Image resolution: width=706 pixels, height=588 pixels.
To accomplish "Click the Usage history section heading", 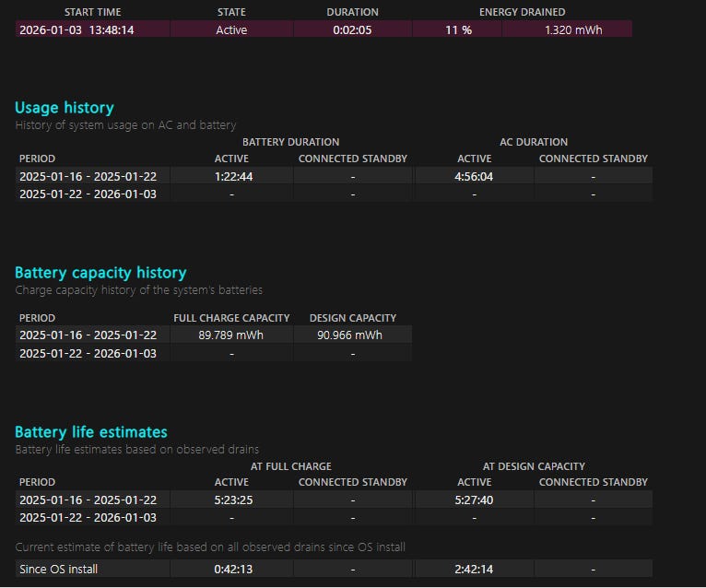I will [65, 108].
